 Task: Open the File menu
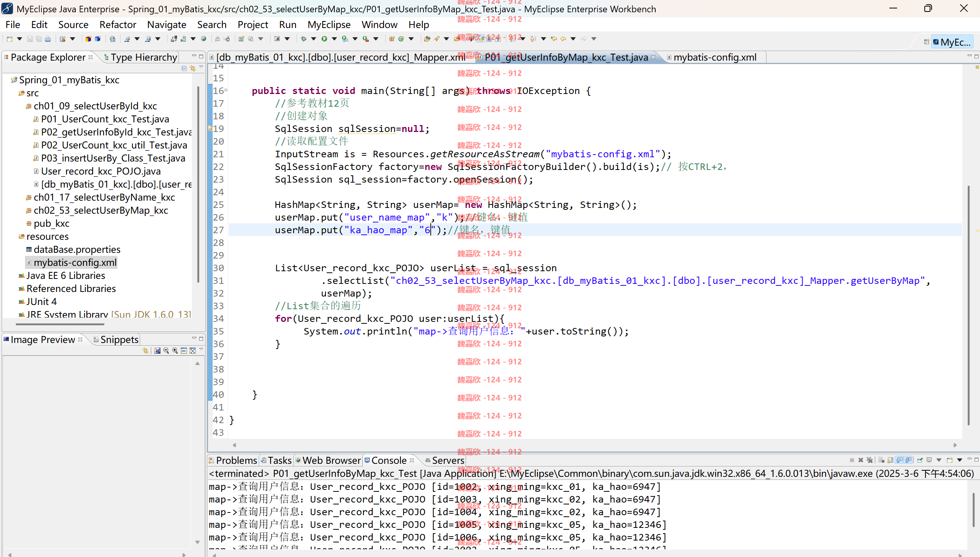pos(13,25)
